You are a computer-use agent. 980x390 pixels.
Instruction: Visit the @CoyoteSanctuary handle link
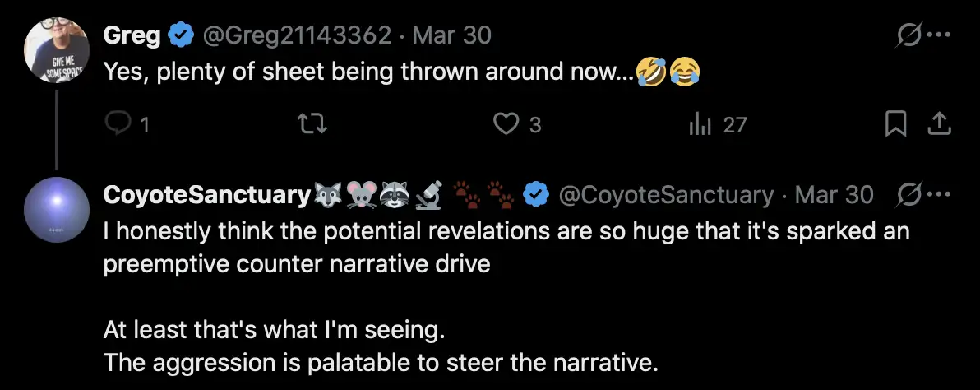666,195
